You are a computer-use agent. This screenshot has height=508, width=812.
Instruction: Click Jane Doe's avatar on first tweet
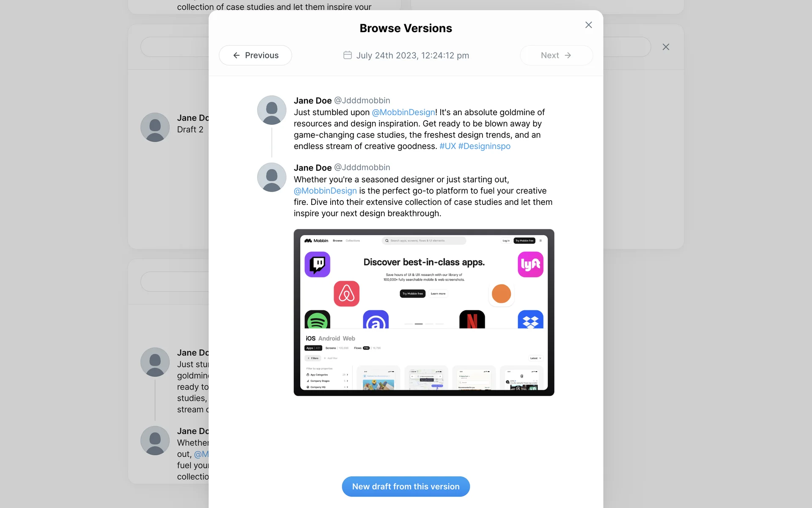(x=272, y=110)
